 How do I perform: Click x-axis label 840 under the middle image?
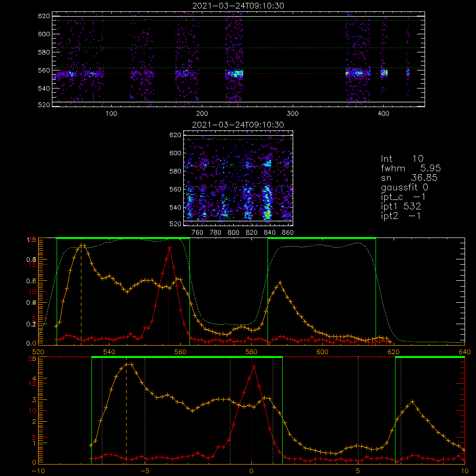[x=269, y=233]
